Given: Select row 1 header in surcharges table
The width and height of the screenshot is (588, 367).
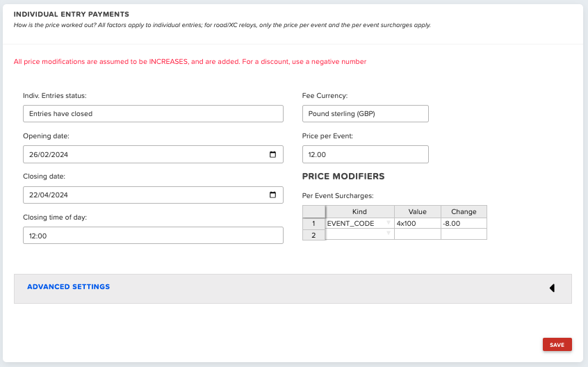Looking at the screenshot, I should coord(313,223).
